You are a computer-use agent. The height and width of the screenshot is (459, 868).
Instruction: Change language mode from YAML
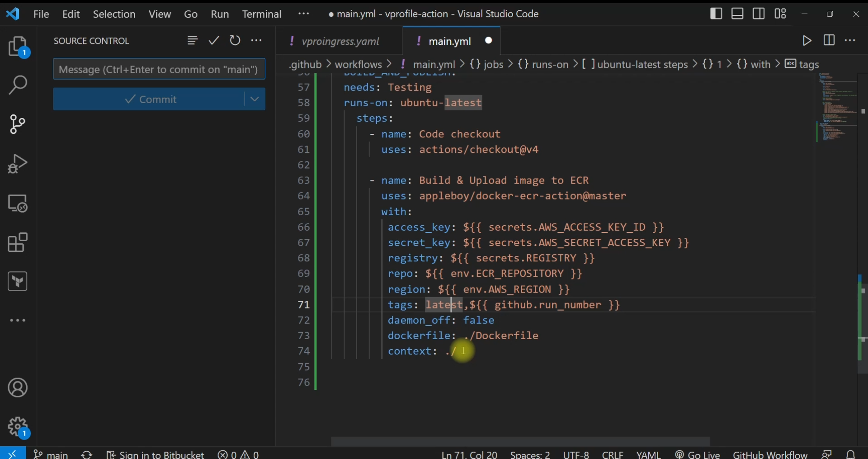[x=648, y=454]
